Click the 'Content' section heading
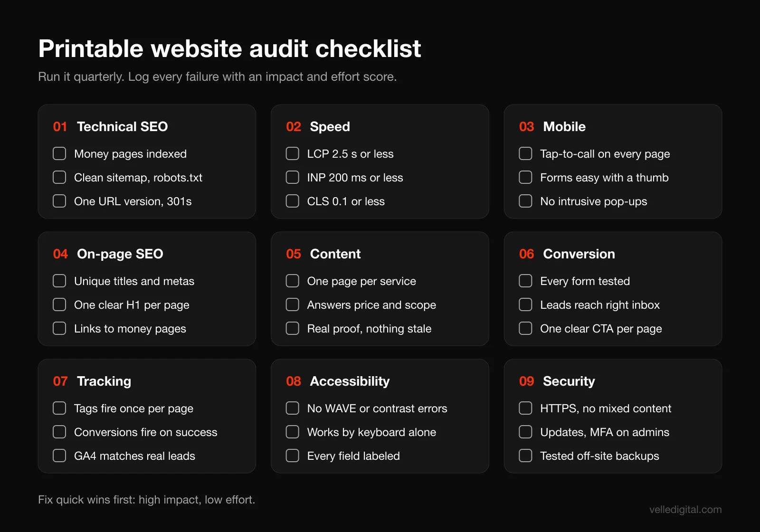The height and width of the screenshot is (532, 760). [x=335, y=254]
